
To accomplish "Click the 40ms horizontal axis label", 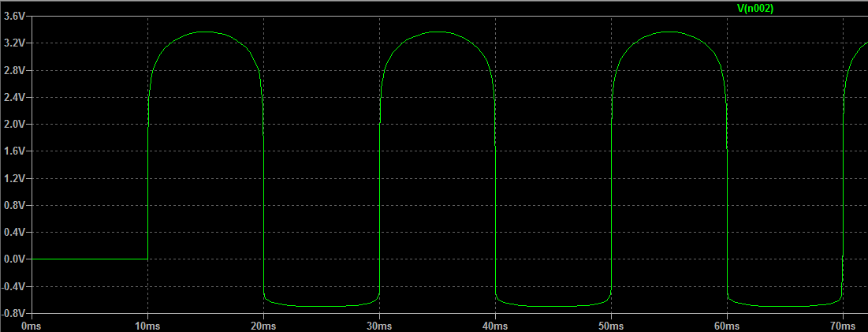I will (495, 325).
